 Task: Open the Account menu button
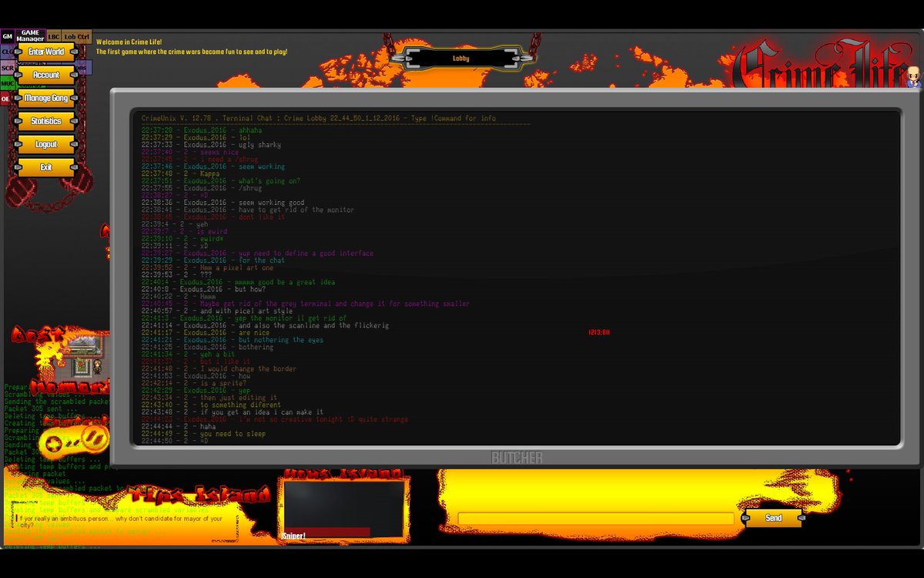click(x=46, y=75)
